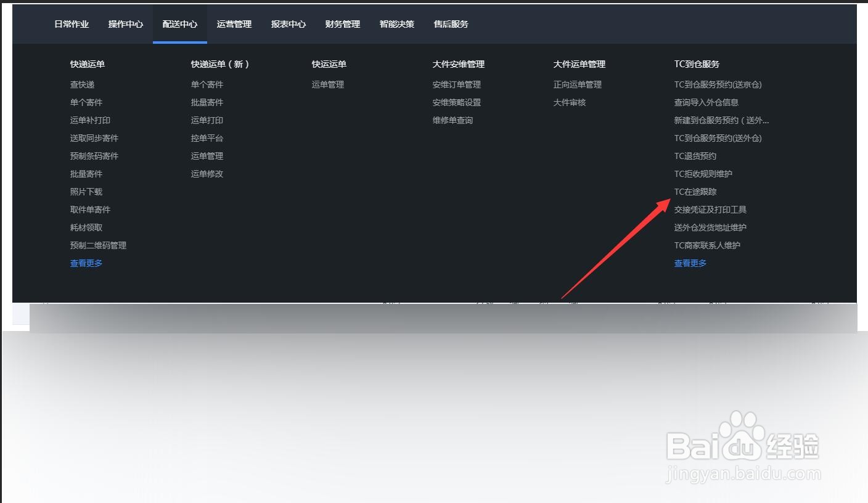
Task: Open 预制二维码管理
Action: click(98, 245)
